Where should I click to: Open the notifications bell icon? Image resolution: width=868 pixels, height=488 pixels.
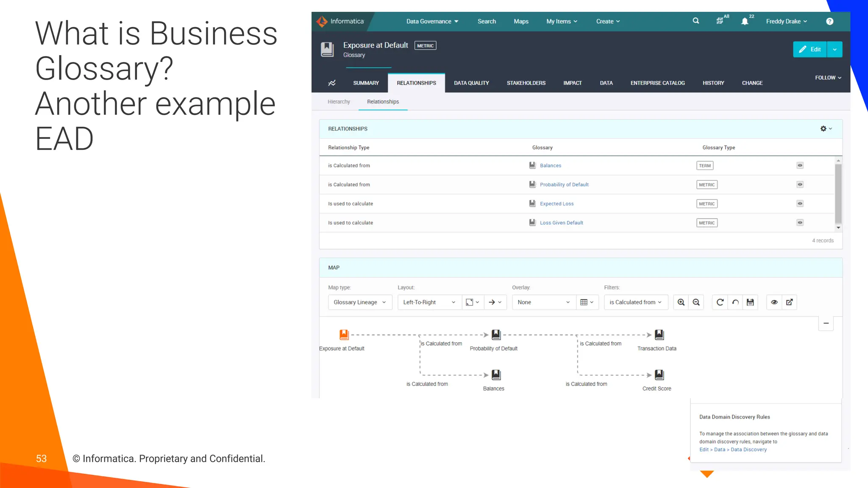745,21
